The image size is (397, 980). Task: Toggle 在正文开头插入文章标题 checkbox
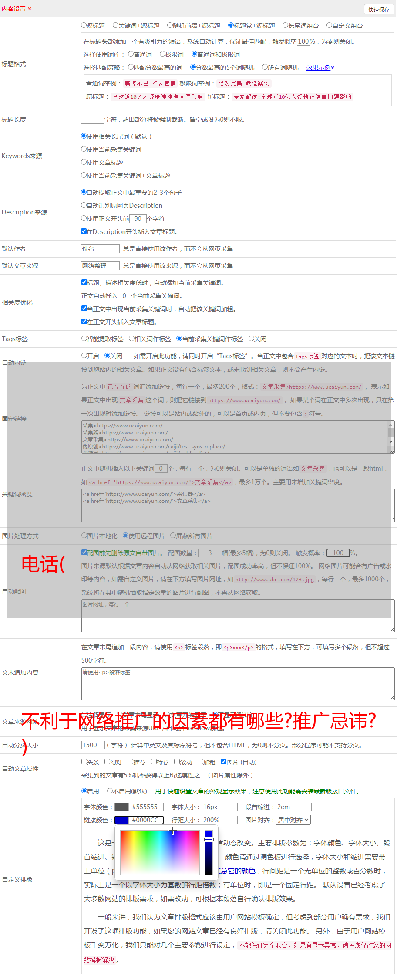pyautogui.click(x=84, y=322)
